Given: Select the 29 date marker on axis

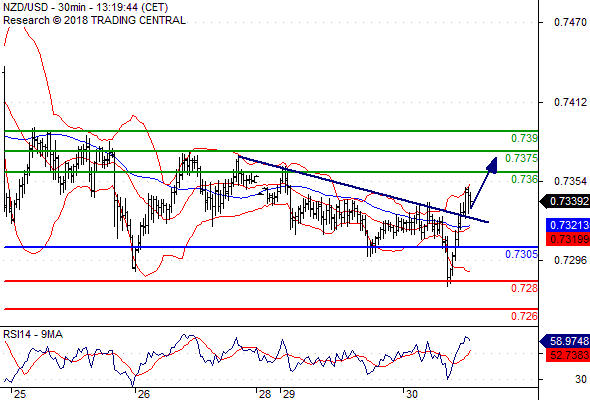Looking at the screenshot, I should pyautogui.click(x=288, y=394).
